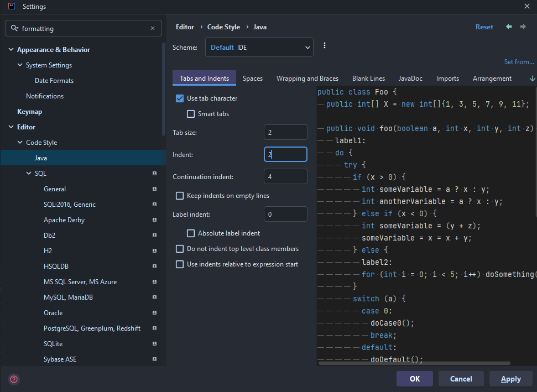The width and height of the screenshot is (537, 392).
Task: Open the Scheme dropdown showing Default IDE
Action: click(259, 47)
